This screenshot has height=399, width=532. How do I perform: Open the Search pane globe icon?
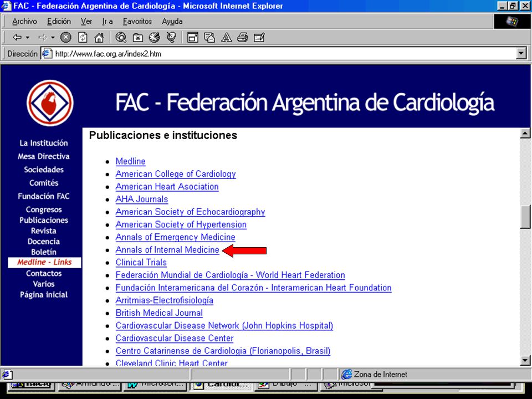coord(121,37)
